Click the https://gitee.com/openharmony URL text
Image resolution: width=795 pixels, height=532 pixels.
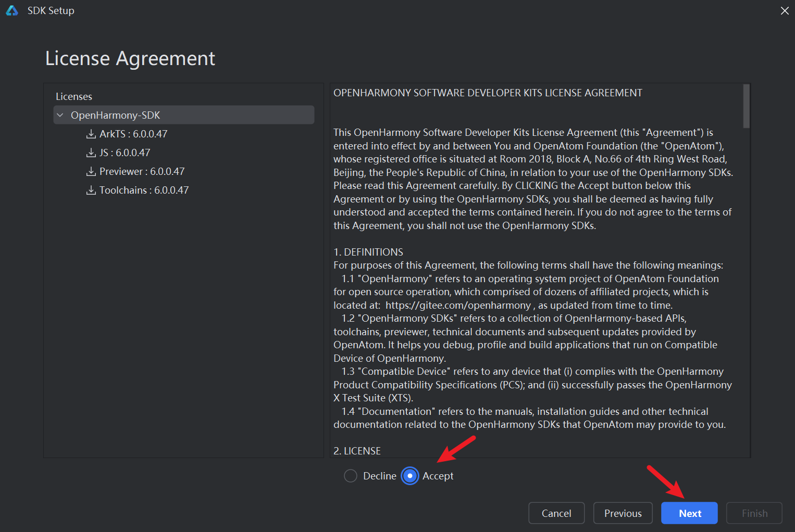458,305
